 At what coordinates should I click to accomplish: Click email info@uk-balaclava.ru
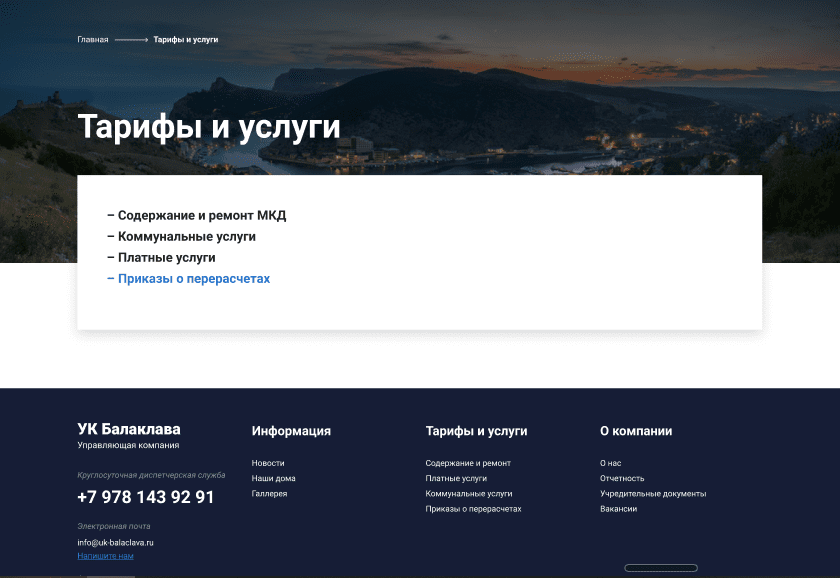coord(115,542)
